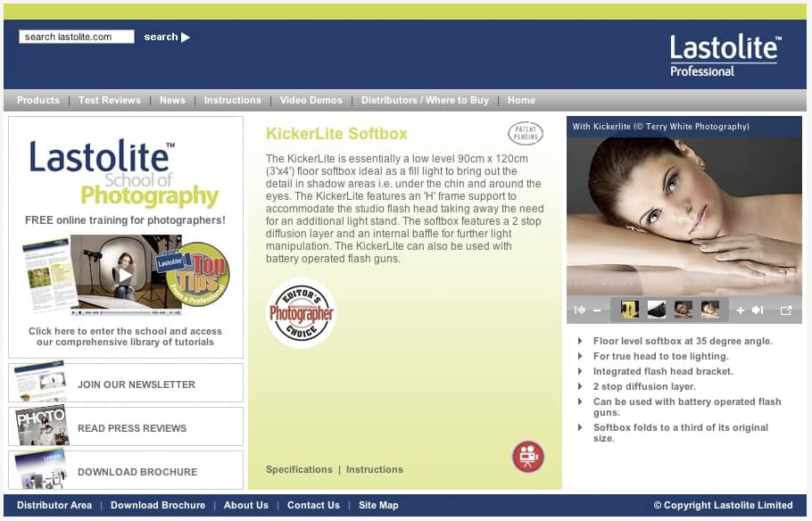Click the bullet arrow beside Integrated flash head bracket

[x=580, y=371]
